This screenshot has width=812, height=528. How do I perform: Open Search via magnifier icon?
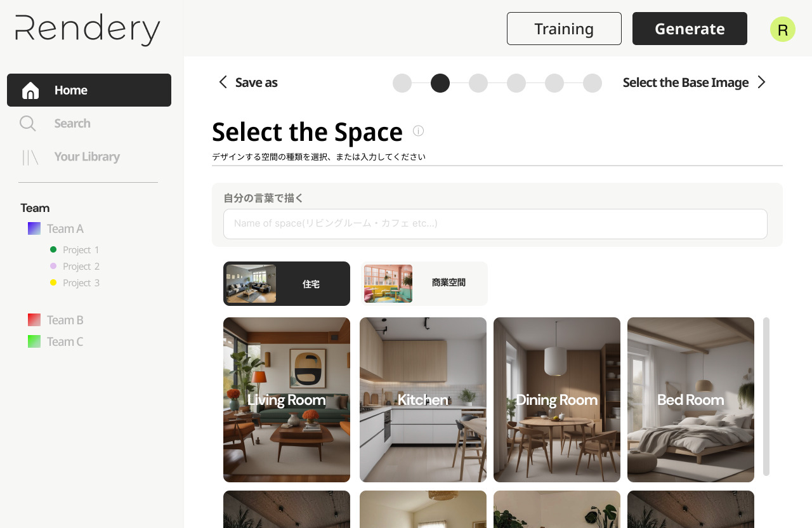pos(28,124)
